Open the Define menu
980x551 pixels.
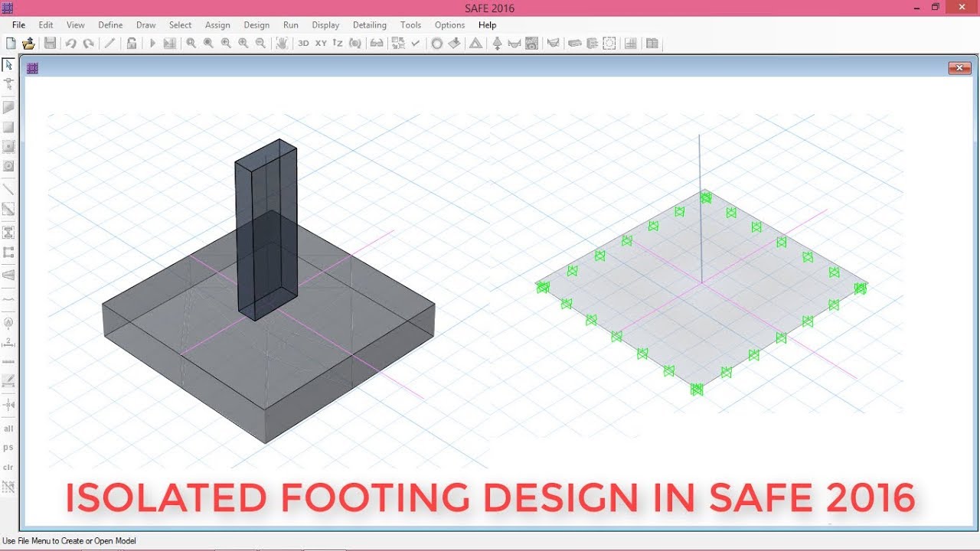pyautogui.click(x=110, y=25)
